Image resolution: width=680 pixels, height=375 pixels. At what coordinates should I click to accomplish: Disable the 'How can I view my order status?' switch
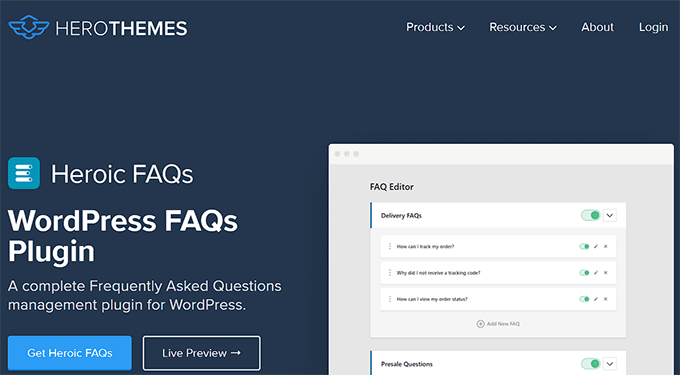pos(584,299)
